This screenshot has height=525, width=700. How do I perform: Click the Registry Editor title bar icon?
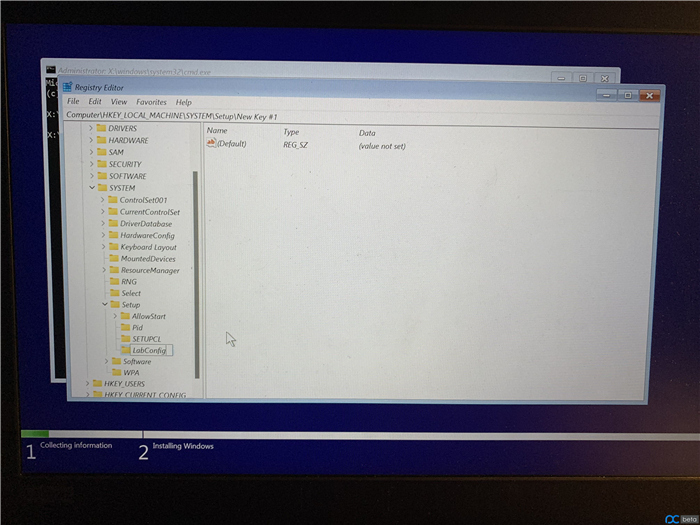(x=67, y=87)
